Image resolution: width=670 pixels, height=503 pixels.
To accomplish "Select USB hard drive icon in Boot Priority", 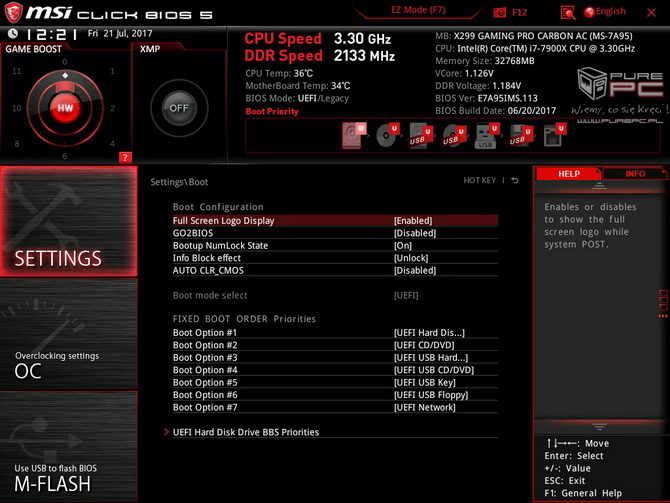I will pos(420,135).
